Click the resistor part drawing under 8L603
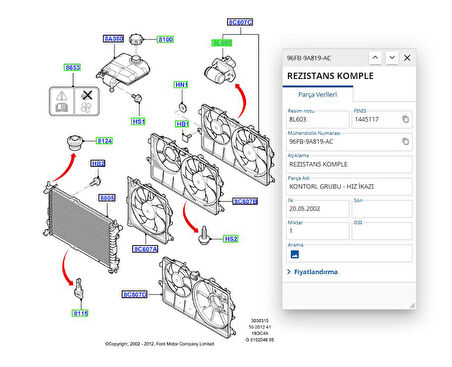Image resolution: width=452 pixels, height=367 pixels. coord(220,69)
